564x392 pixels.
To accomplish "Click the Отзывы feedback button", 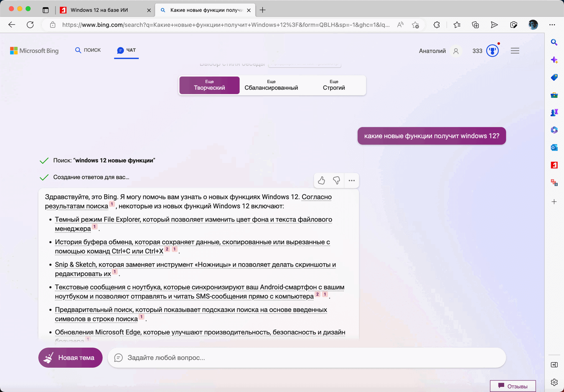I will (513, 386).
